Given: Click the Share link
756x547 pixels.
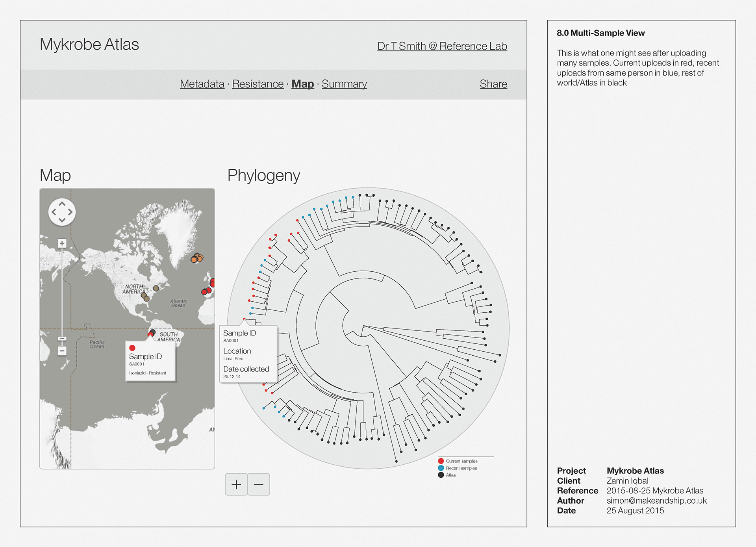Looking at the screenshot, I should [493, 84].
